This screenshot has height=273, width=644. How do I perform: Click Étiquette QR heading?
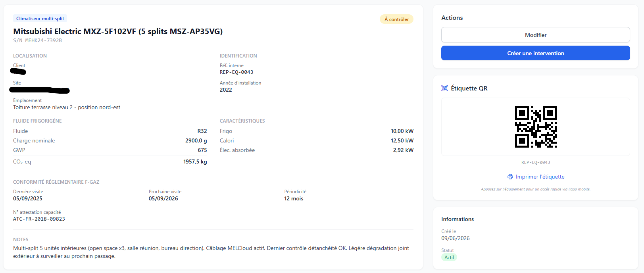click(469, 88)
